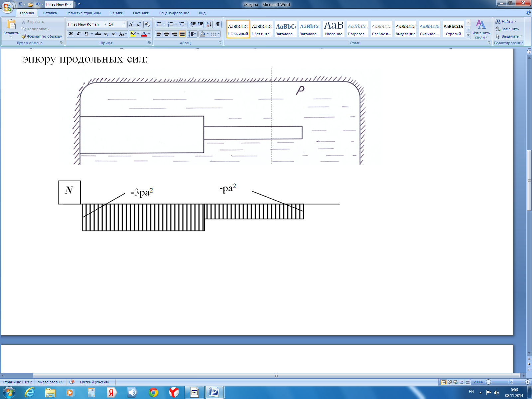Toggle superscript formatting
Screen dimensions: 532x399
[x=114, y=34]
